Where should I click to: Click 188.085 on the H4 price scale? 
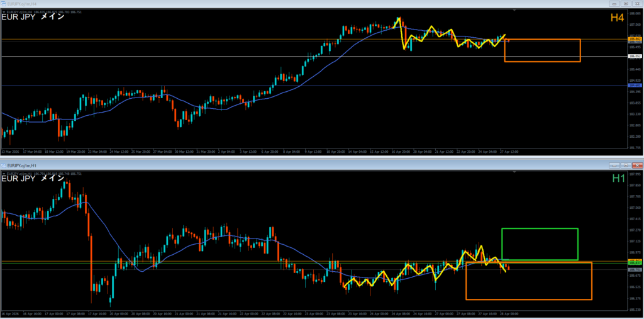635,13
